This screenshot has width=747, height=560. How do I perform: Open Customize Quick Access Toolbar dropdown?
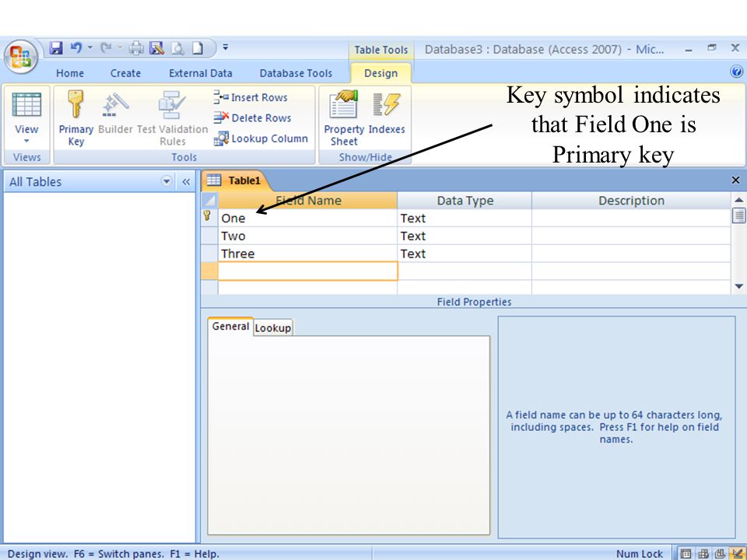coord(226,47)
